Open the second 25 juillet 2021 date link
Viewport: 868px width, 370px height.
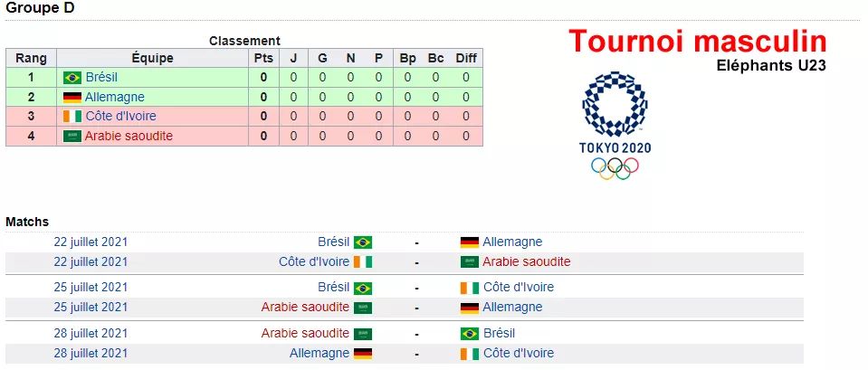point(91,307)
